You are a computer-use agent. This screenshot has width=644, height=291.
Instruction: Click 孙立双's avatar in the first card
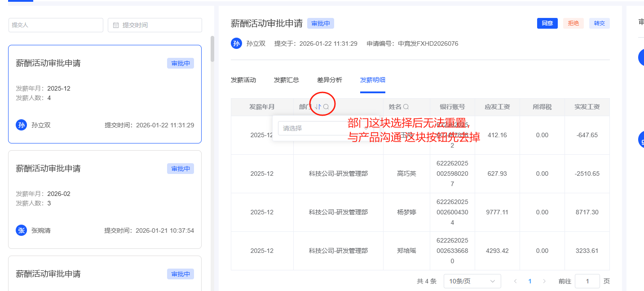pos(21,125)
